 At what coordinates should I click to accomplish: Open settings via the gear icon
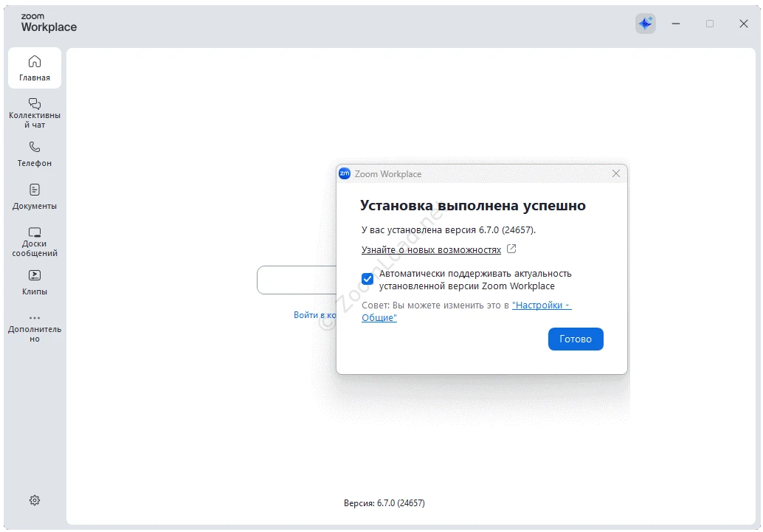pyautogui.click(x=35, y=500)
